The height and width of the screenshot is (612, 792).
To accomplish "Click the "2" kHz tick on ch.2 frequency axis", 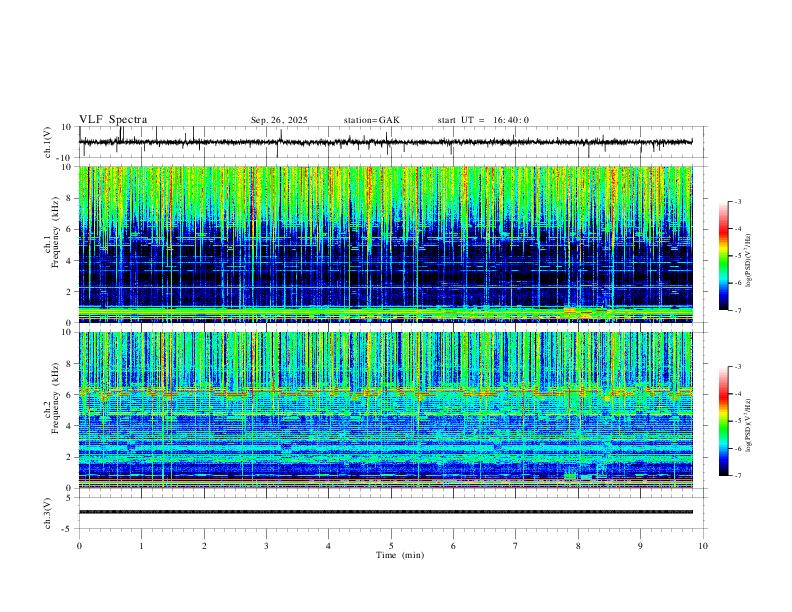I will click(69, 457).
